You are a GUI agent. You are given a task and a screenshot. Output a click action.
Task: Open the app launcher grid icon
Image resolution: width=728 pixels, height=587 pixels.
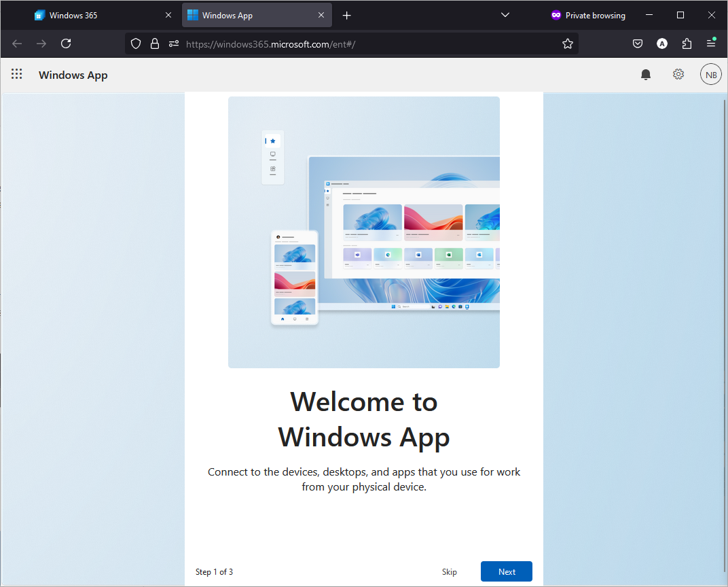coord(17,74)
